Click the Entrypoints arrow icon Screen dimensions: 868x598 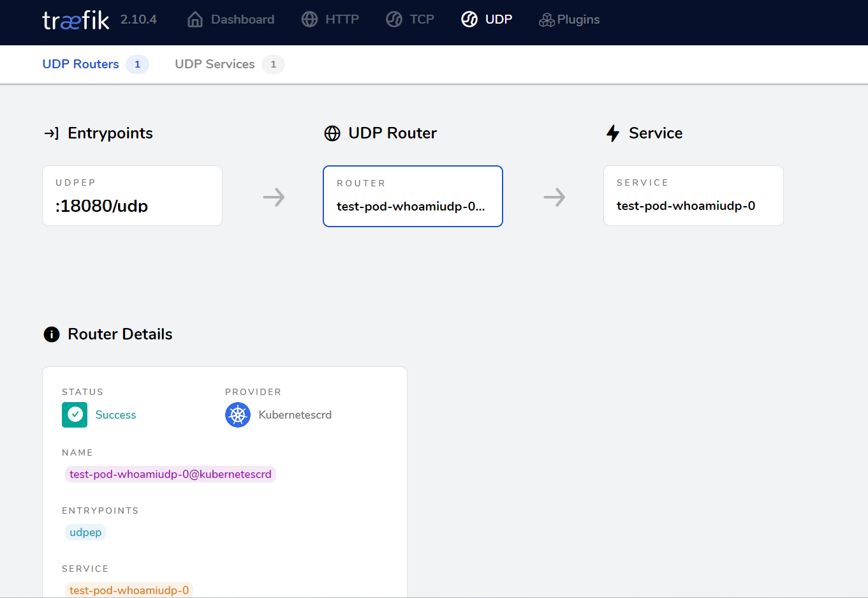tap(51, 133)
